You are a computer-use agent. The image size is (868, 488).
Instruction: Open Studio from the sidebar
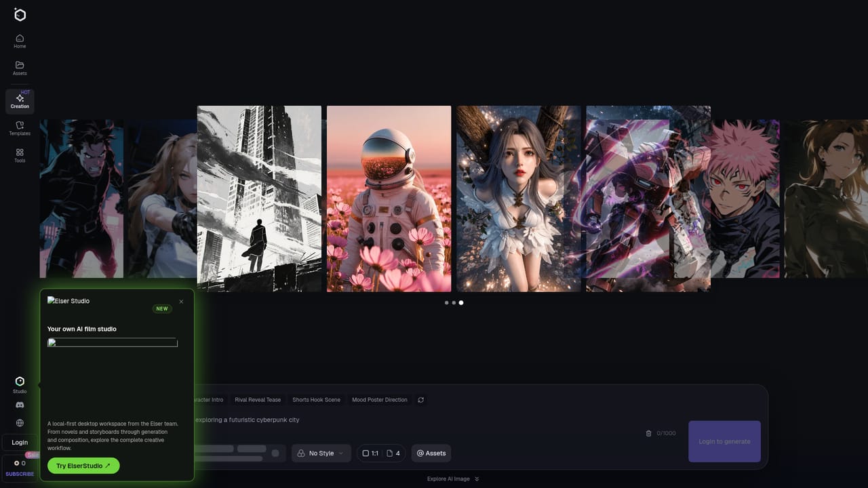click(20, 384)
